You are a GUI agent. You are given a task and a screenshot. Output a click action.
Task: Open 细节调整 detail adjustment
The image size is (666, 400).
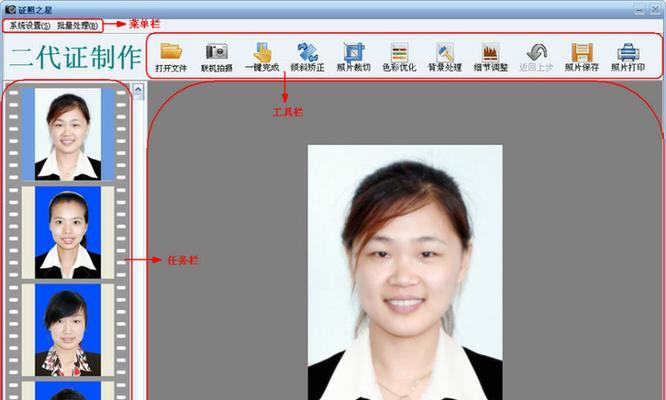click(x=491, y=57)
